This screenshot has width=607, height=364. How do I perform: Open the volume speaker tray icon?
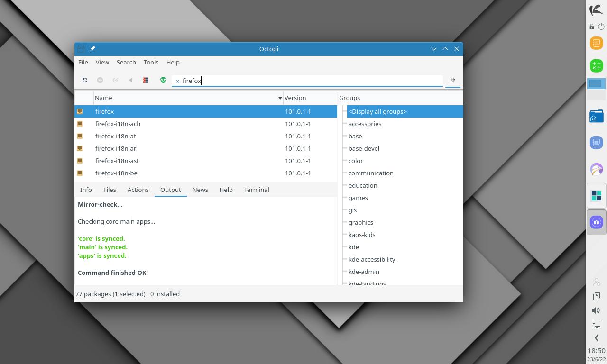[597, 310]
